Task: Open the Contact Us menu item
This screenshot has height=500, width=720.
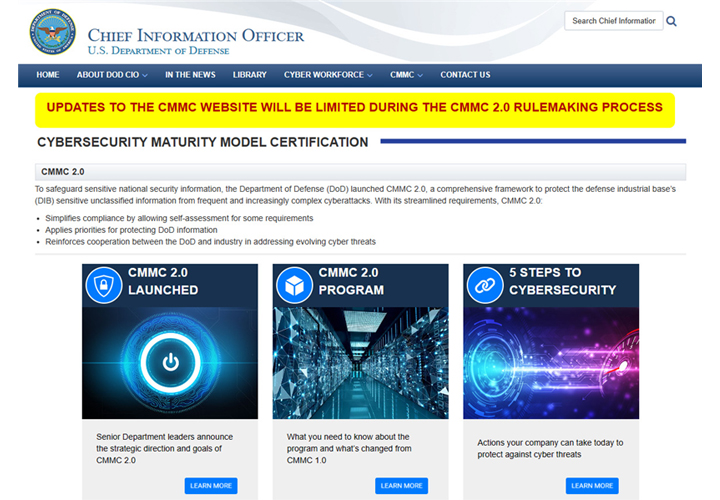Action: 465,75
